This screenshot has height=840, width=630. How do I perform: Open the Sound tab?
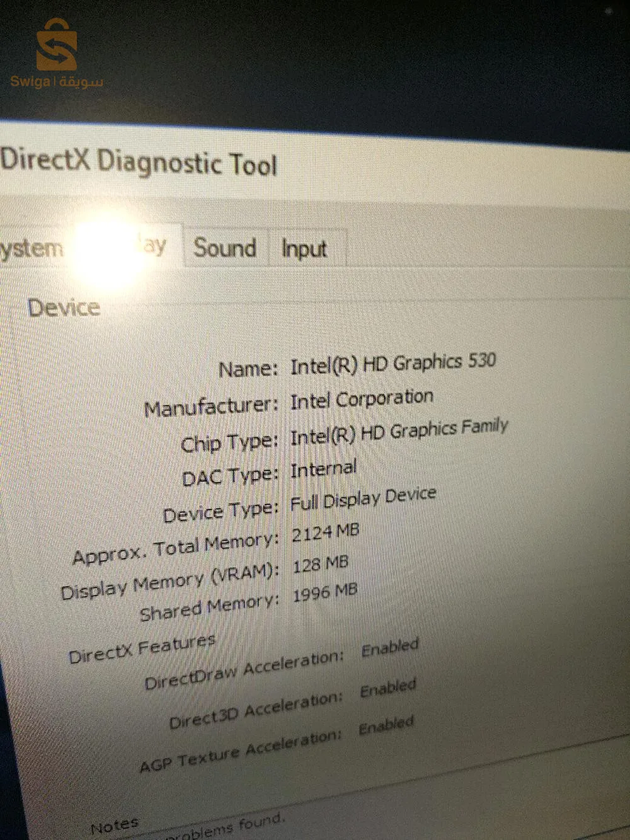225,248
